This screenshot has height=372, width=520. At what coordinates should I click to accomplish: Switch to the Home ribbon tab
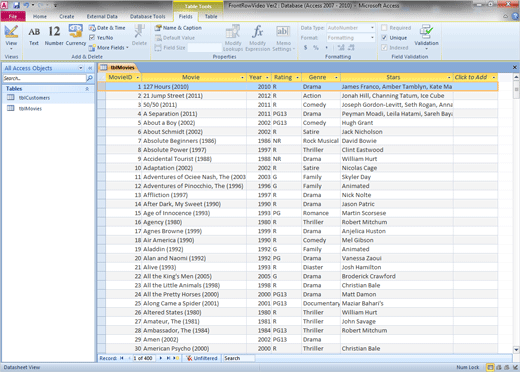pyautogui.click(x=40, y=16)
